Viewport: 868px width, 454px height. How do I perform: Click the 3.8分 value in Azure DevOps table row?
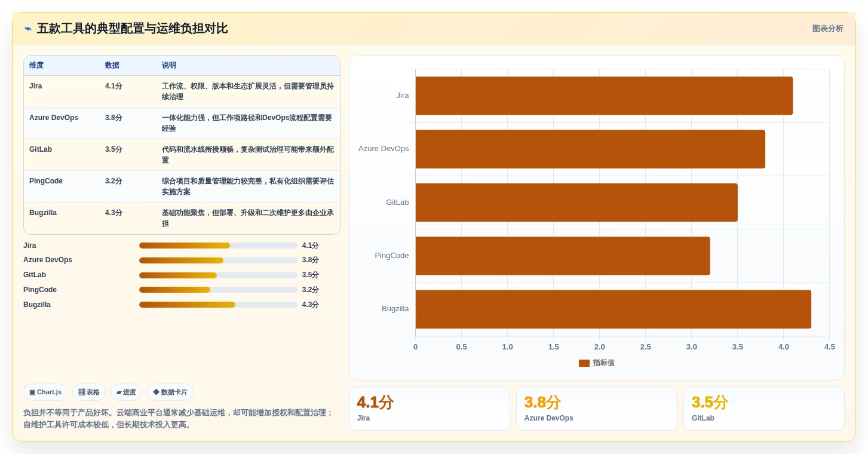(x=114, y=118)
